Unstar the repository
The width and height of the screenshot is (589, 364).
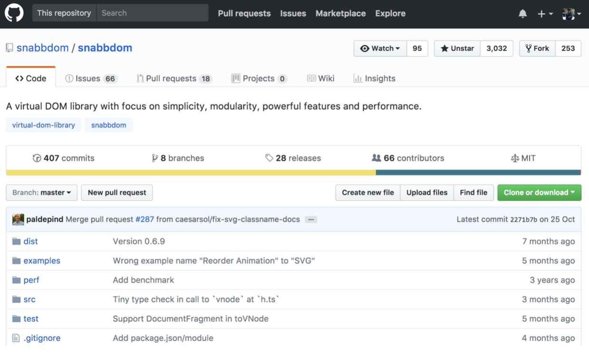457,48
